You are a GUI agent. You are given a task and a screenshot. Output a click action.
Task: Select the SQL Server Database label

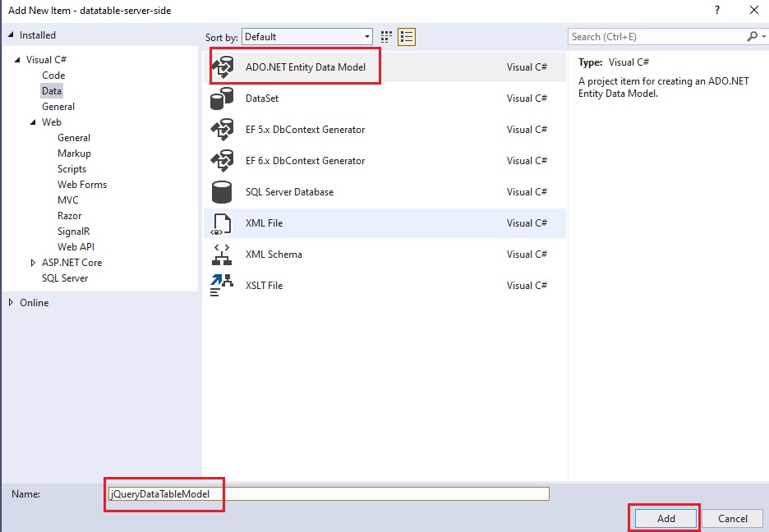[289, 192]
